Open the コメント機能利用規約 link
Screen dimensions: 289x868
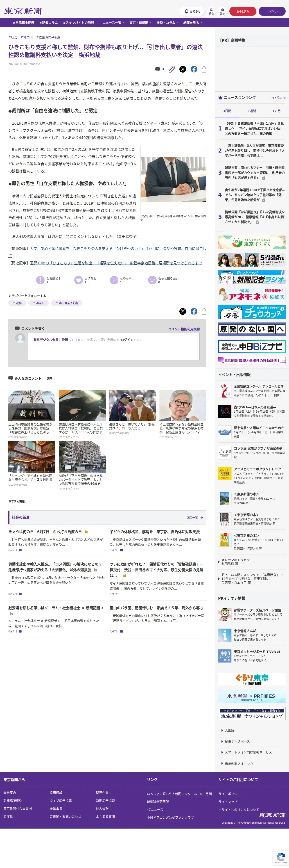(184, 329)
